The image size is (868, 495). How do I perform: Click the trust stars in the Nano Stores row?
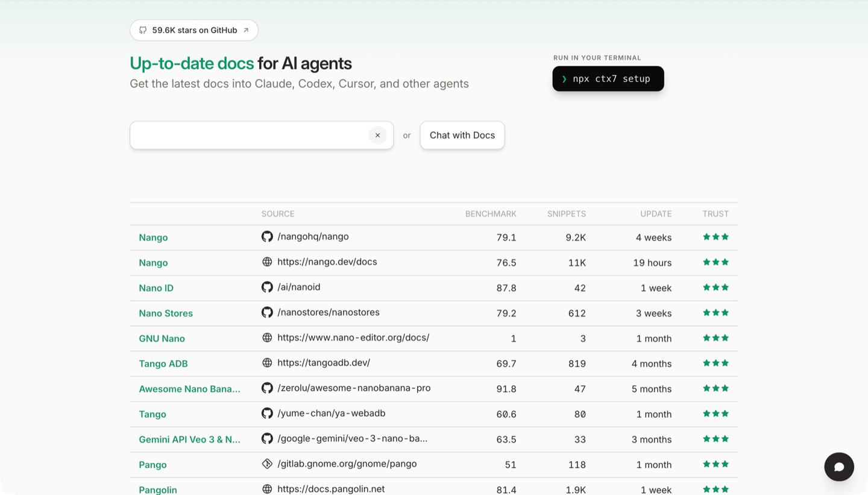pos(715,313)
